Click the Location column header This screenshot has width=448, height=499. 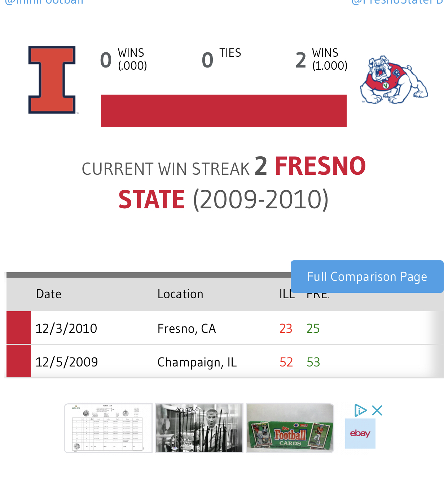pyautogui.click(x=180, y=294)
